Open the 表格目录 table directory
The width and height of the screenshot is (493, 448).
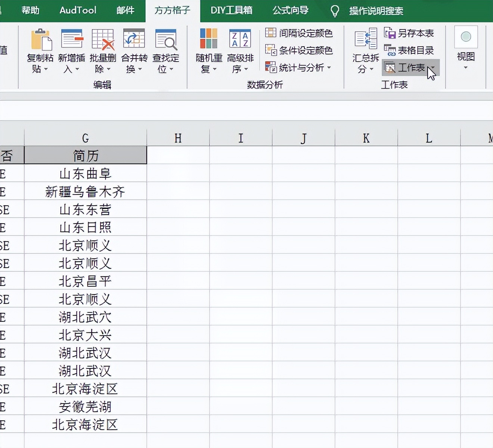[x=410, y=50]
